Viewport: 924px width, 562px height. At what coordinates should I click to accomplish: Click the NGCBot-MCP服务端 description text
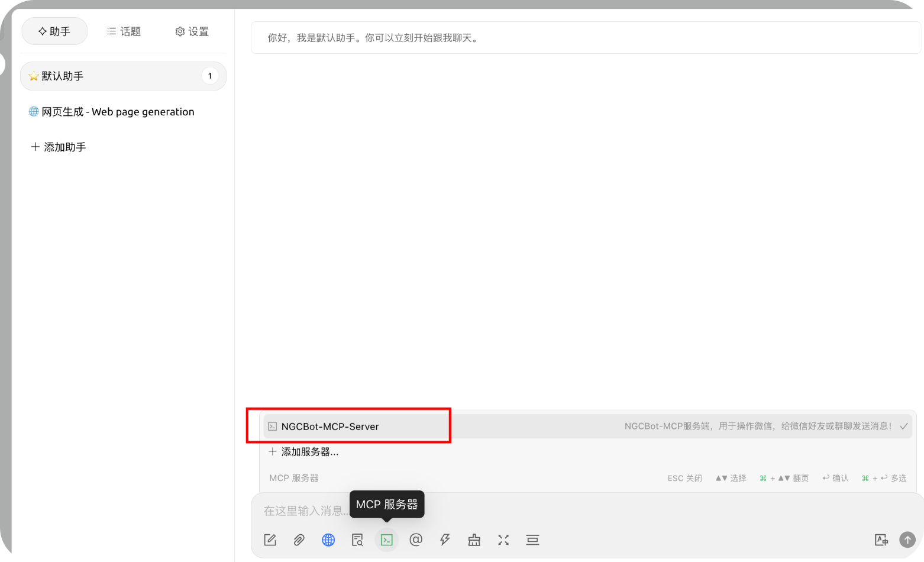[758, 427]
